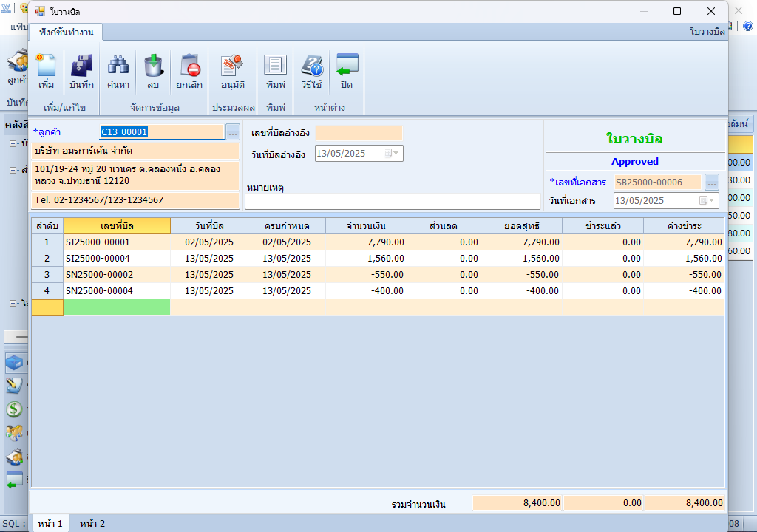The height and width of the screenshot is (532, 757).
Task: Open ค้นหา (Search) binoculars tool
Action: pyautogui.click(x=118, y=72)
